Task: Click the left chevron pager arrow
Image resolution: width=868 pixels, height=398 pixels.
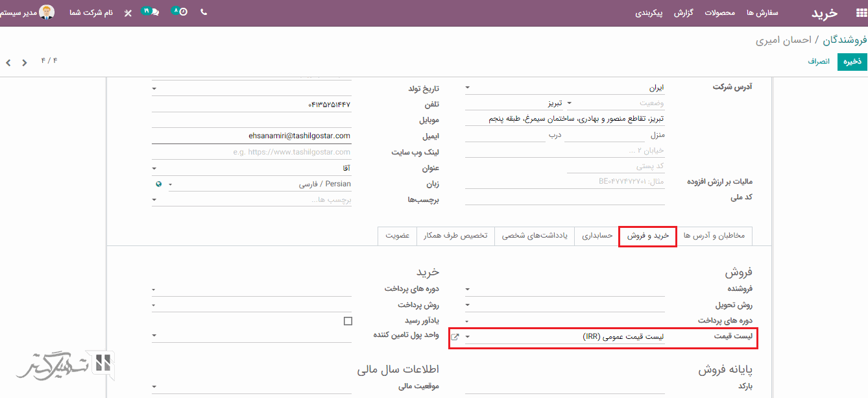Action: point(8,63)
